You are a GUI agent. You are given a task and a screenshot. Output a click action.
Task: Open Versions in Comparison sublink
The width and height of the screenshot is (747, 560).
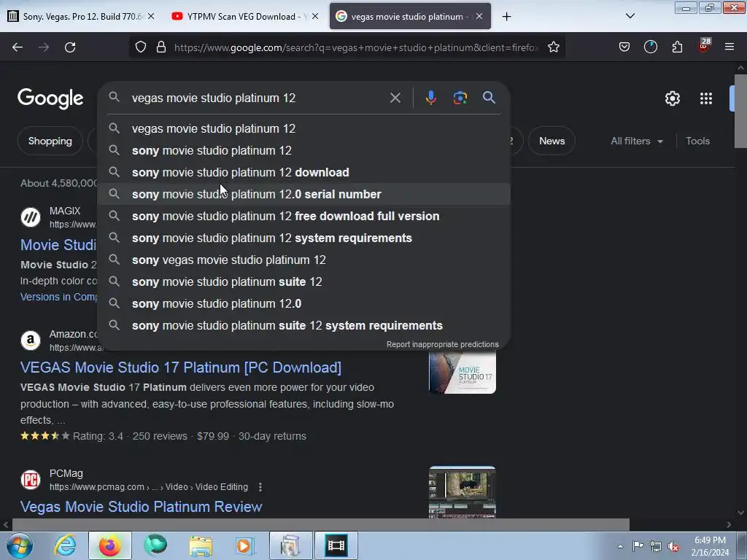[x=58, y=297]
